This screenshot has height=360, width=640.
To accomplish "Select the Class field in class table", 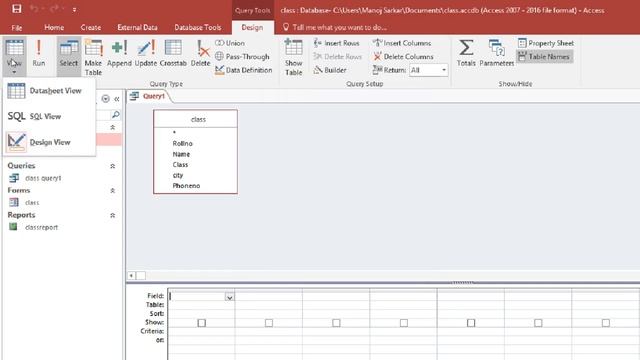I will pyautogui.click(x=180, y=164).
